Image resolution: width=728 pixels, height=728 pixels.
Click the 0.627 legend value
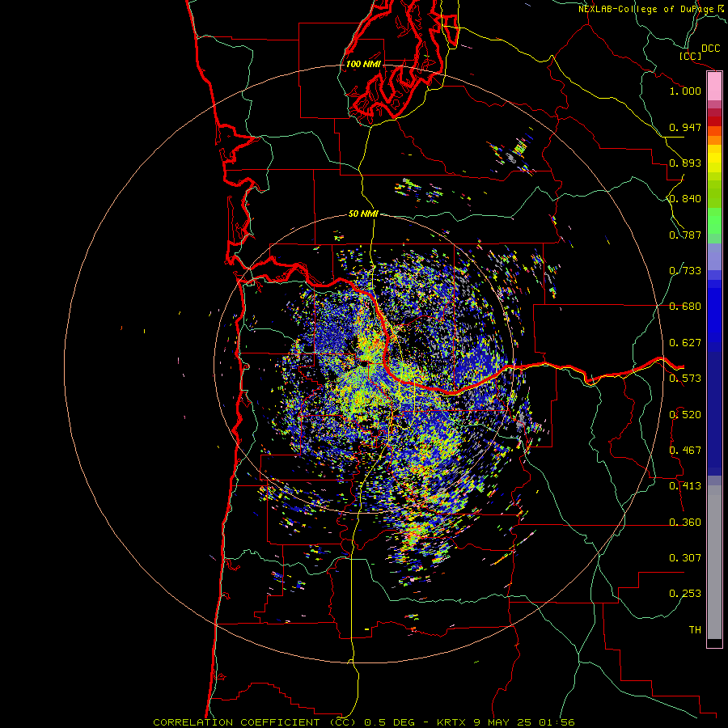point(685,343)
